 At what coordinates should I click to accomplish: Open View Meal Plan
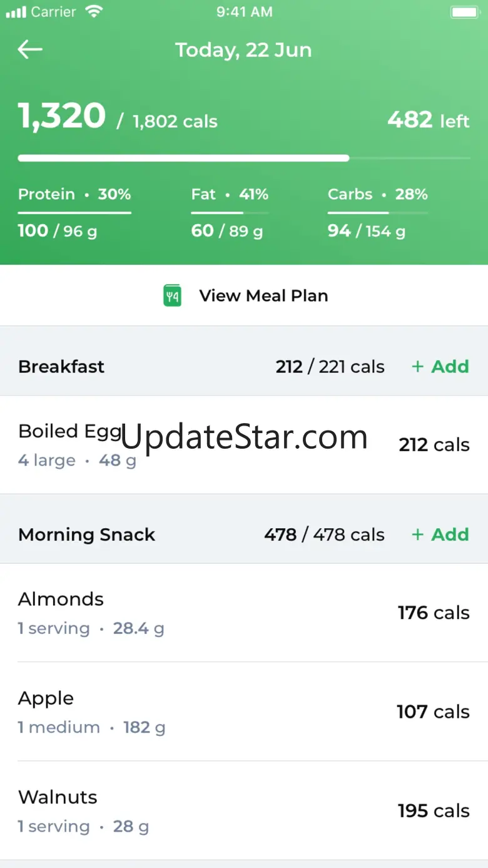click(x=263, y=295)
